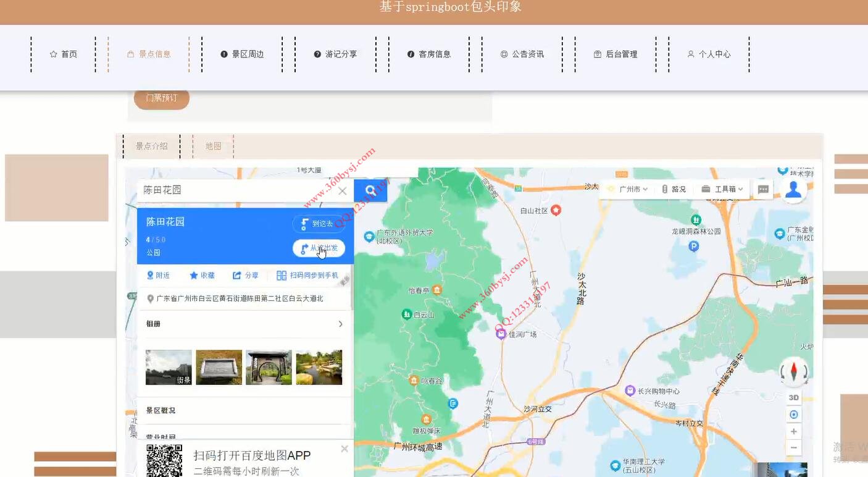This screenshot has height=477, width=868.
Task: Click the QR code image in the banner
Action: [164, 461]
